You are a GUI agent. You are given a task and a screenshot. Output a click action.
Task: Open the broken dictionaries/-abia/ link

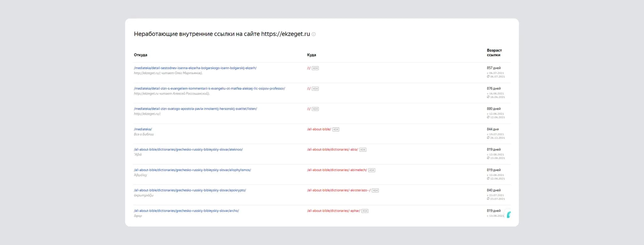(332, 150)
